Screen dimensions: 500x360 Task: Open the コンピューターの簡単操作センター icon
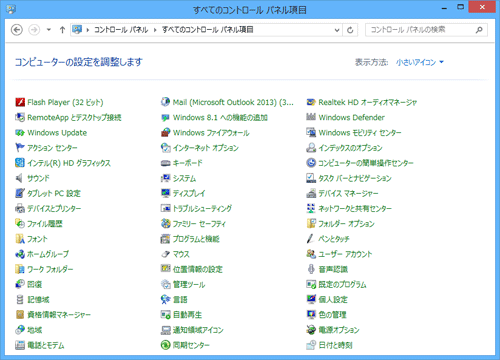pos(311,163)
